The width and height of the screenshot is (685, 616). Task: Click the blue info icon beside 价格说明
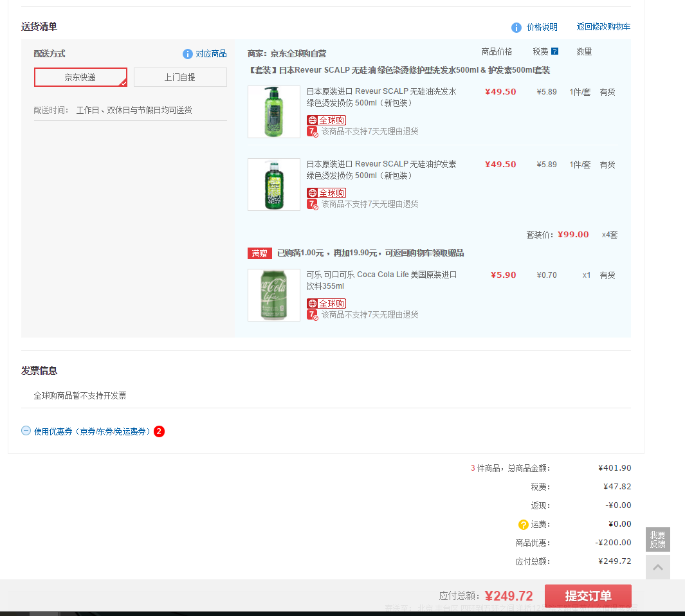(516, 28)
